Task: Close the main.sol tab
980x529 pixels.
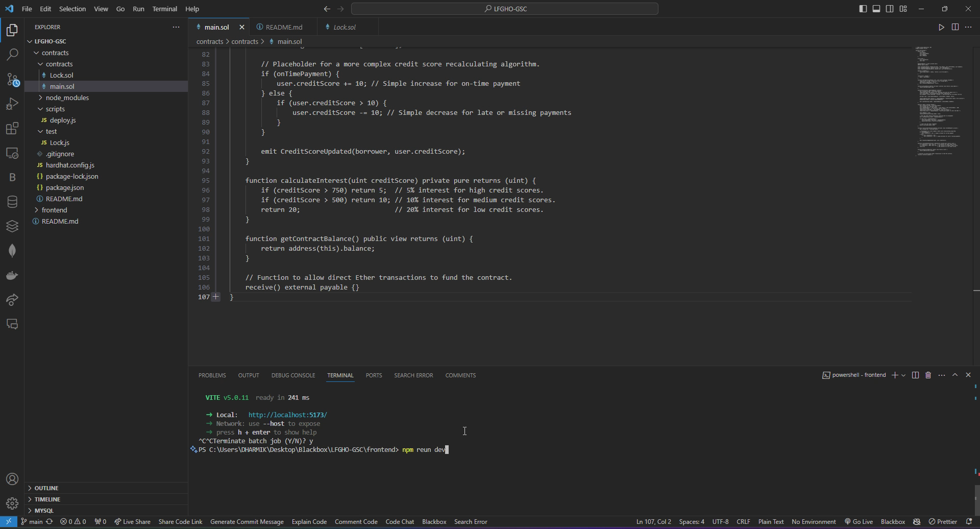Action: [x=242, y=27]
